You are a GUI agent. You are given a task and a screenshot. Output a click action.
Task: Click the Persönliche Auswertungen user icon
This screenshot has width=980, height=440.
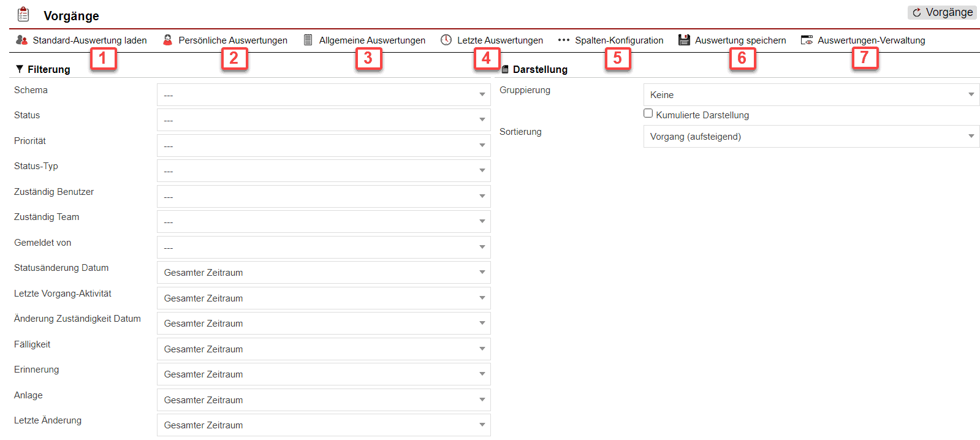coord(167,40)
